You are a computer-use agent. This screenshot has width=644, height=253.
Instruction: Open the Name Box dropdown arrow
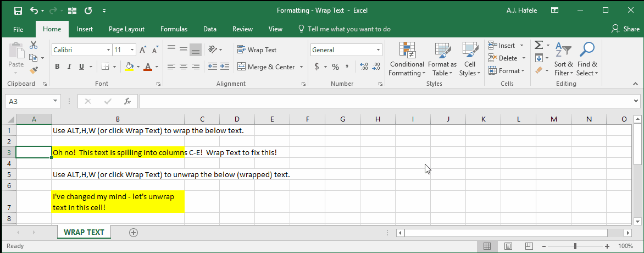click(55, 101)
